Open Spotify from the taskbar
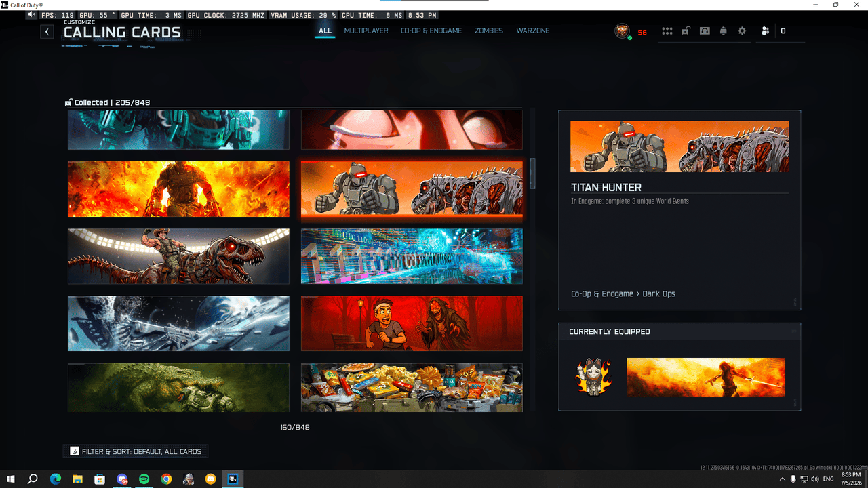The height and width of the screenshot is (488, 868). 144,479
